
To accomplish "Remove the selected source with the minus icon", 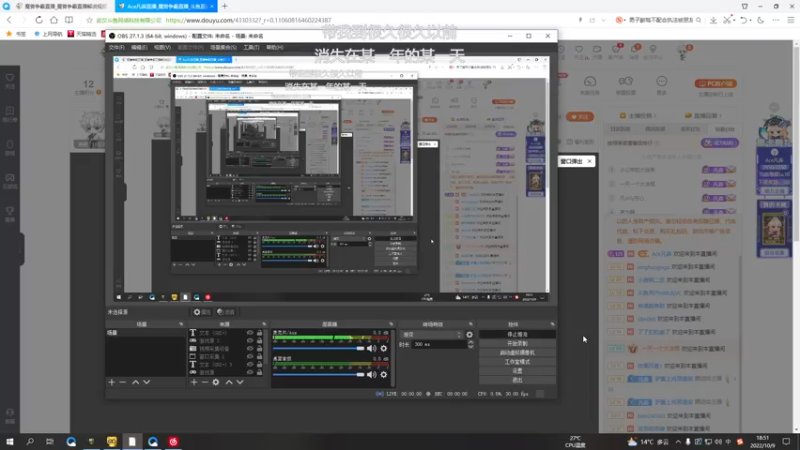I will [205, 382].
